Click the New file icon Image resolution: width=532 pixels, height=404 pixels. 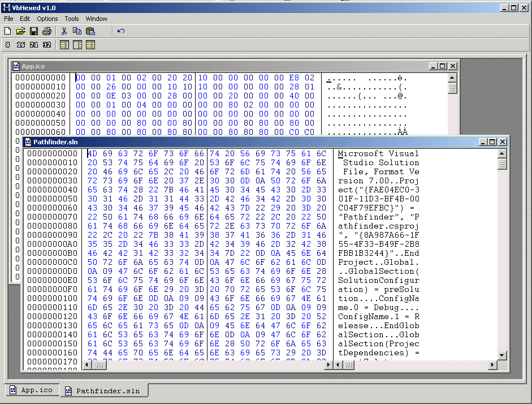(x=8, y=31)
